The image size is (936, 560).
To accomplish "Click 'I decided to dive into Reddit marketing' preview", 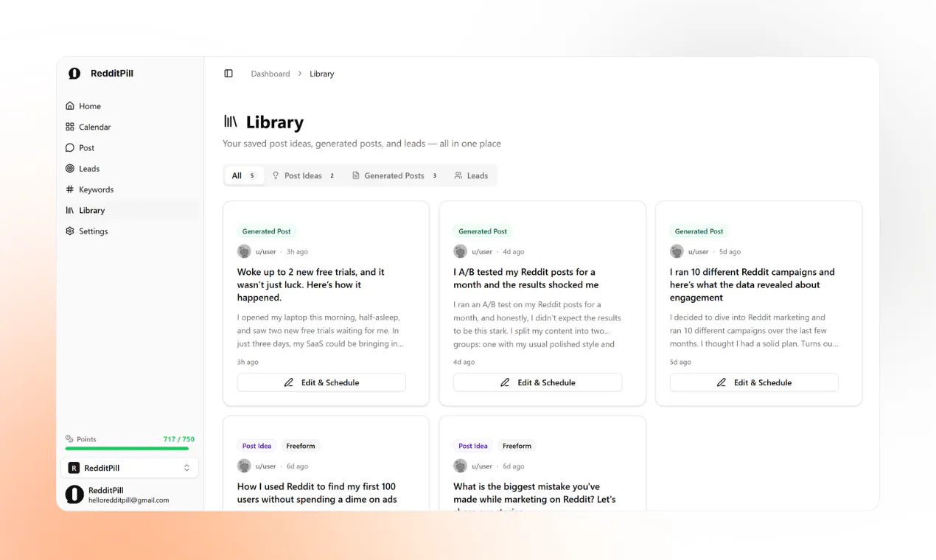I will coord(754,331).
